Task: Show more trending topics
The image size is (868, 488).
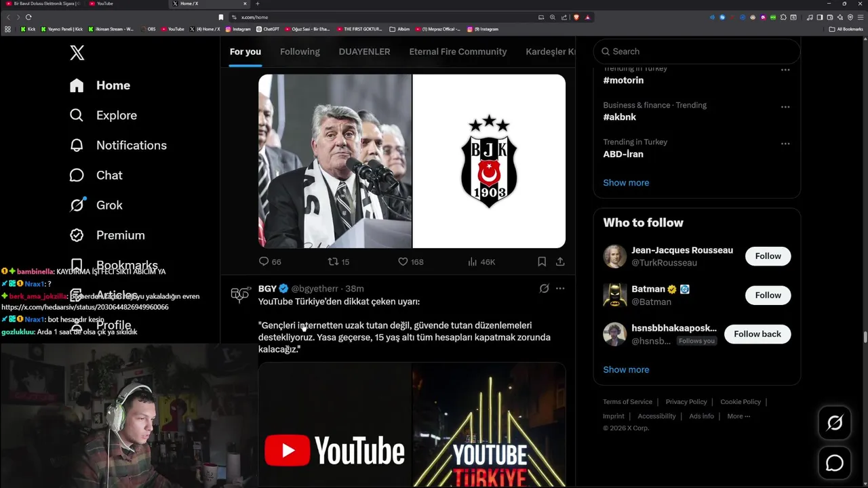Action: 626,183
